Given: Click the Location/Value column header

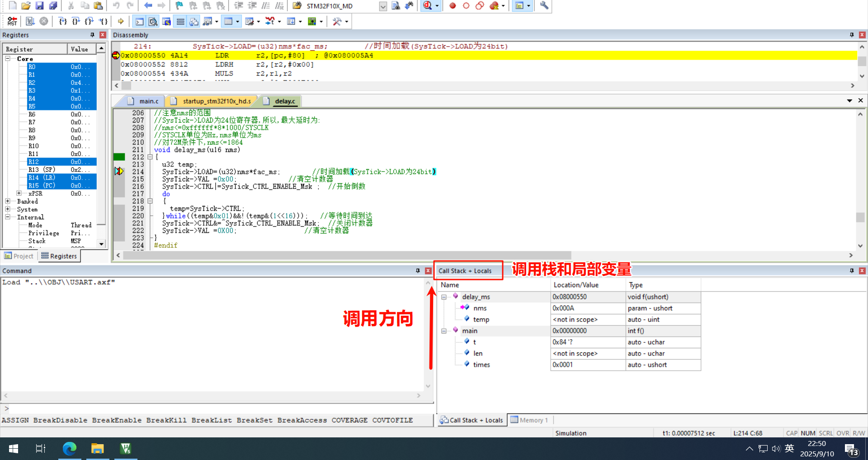Looking at the screenshot, I should (588, 285).
